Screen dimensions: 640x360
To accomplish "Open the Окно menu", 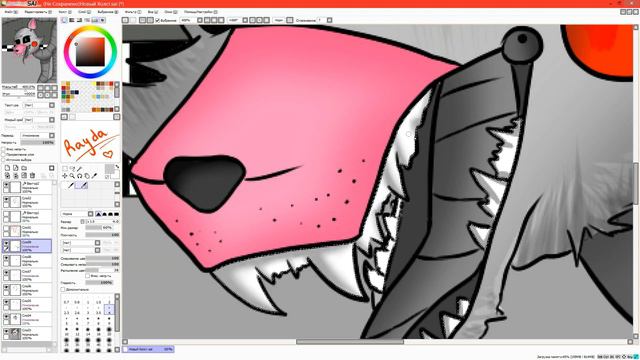I will (x=171, y=12).
